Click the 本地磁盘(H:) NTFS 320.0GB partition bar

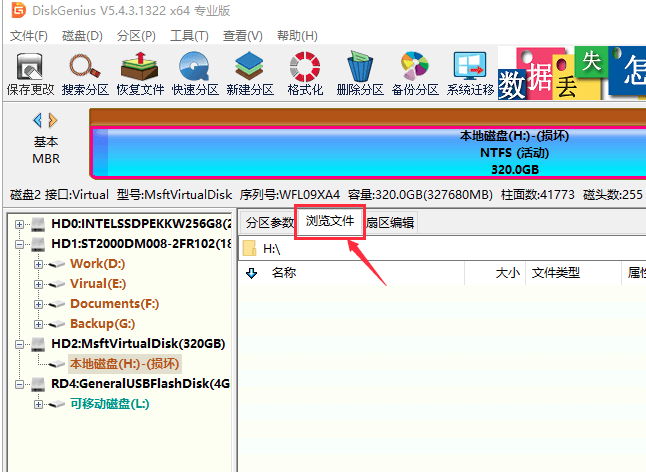tap(369, 153)
